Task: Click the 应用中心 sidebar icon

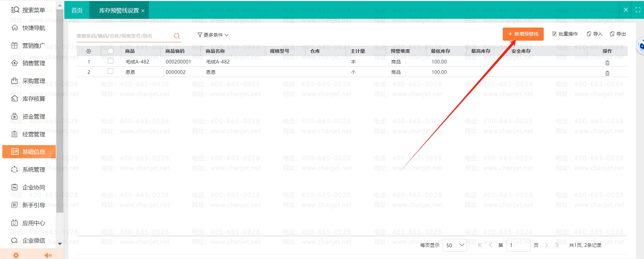Action: pos(14,223)
